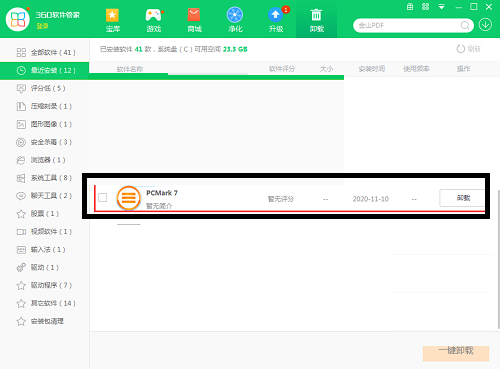Open the 净化 cleanup section
This screenshot has width=500, height=369.
coord(235,20)
